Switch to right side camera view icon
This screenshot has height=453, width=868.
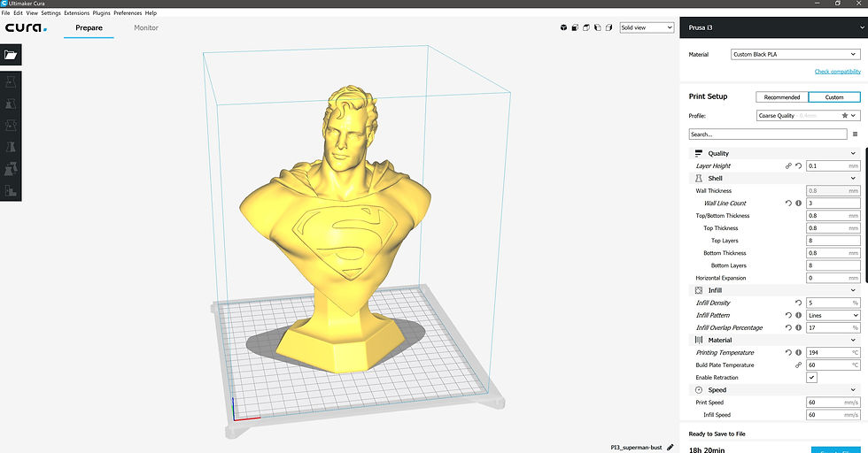pyautogui.click(x=609, y=27)
